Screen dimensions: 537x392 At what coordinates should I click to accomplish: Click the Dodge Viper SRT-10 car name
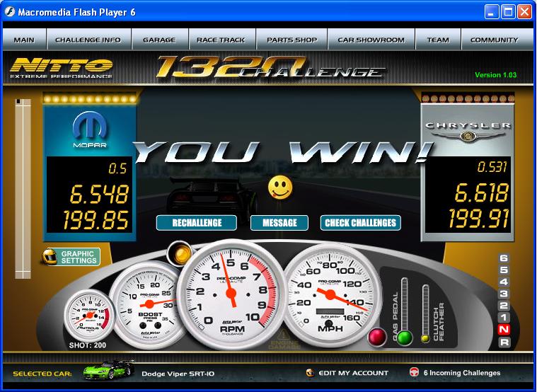(x=178, y=374)
